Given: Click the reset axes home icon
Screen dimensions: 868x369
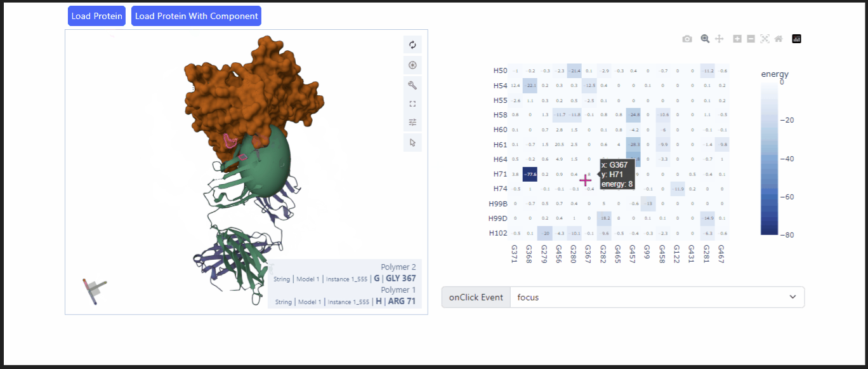Looking at the screenshot, I should tap(779, 39).
